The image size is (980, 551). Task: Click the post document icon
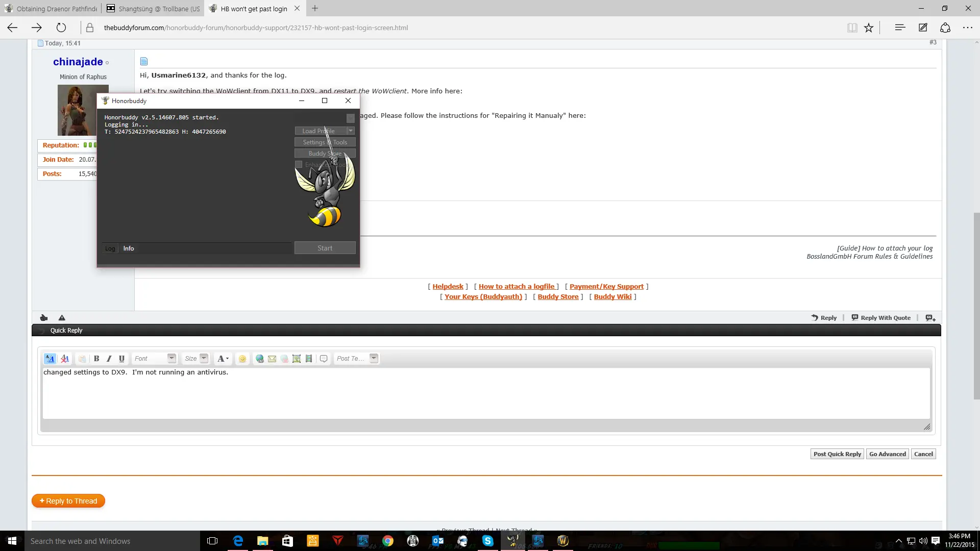(x=144, y=61)
